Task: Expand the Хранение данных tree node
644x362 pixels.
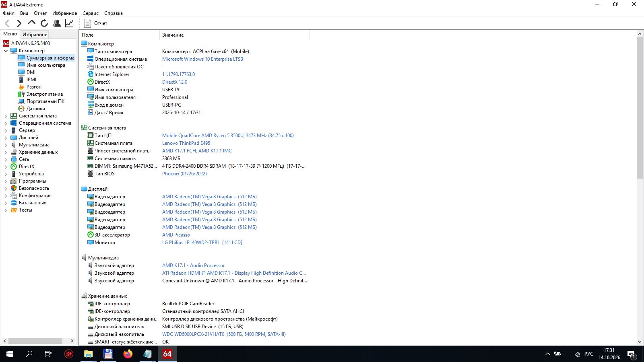Action: [x=6, y=152]
